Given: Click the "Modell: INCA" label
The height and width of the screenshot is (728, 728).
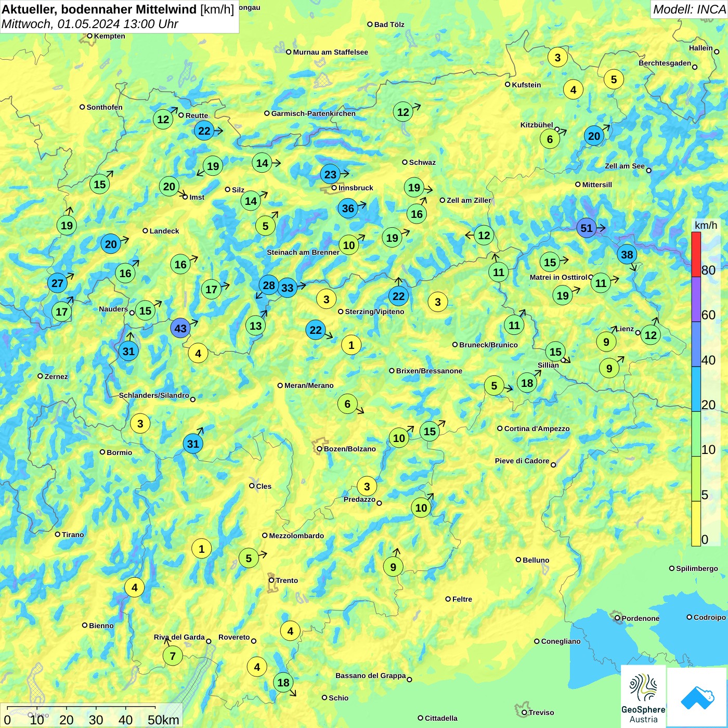Looking at the screenshot, I should click(689, 9).
